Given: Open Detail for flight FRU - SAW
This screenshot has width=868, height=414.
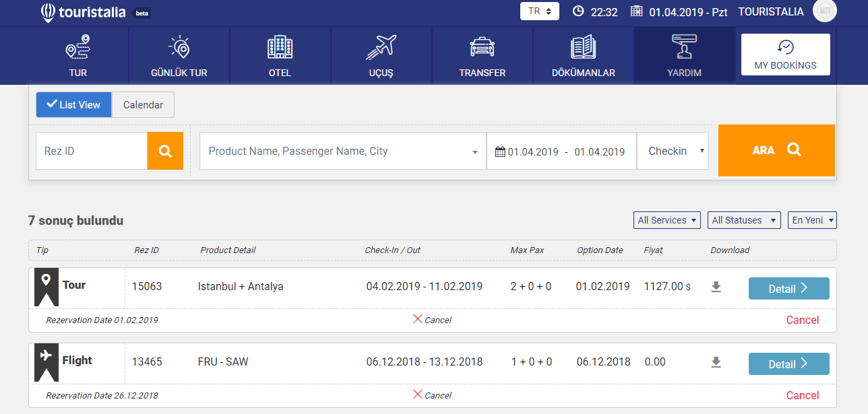Looking at the screenshot, I should (788, 364).
